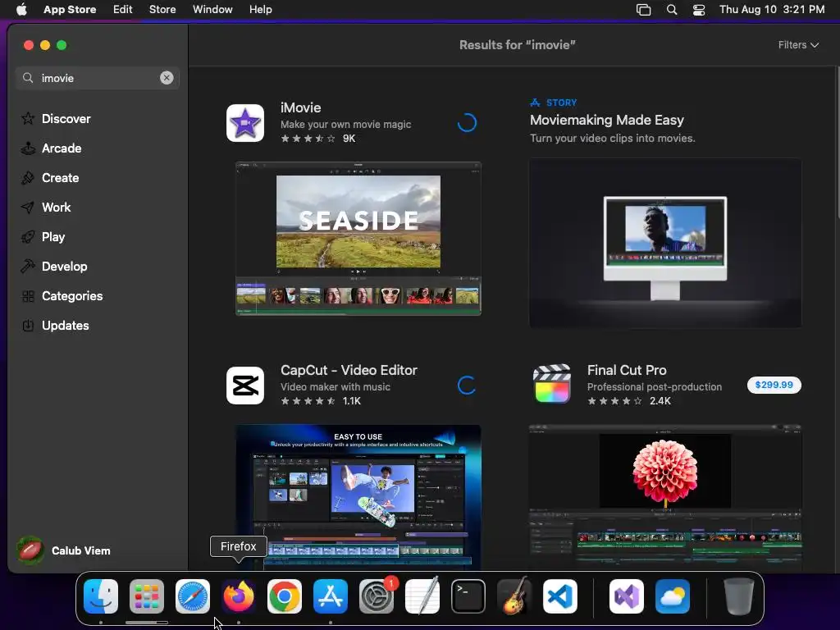840x630 pixels.
Task: Open Visual Studio from the Dock
Action: pyautogui.click(x=627, y=596)
